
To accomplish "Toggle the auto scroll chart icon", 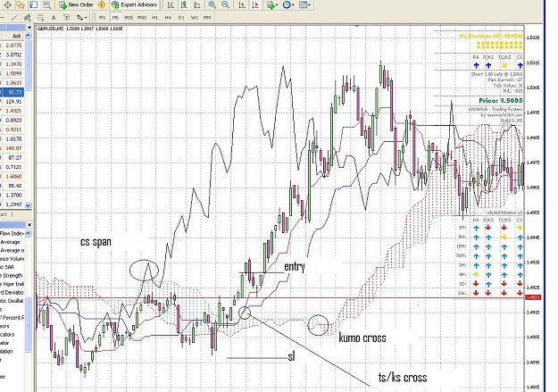I will (x=242, y=5).
